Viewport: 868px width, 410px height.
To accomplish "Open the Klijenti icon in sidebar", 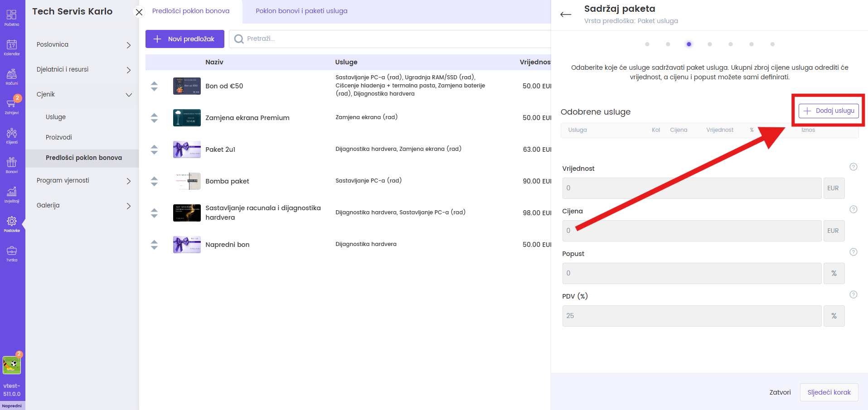I will click(x=12, y=135).
